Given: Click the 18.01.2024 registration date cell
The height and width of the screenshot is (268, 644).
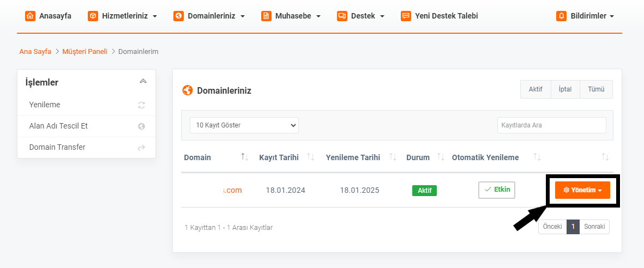Looking at the screenshot, I should pos(285,190).
